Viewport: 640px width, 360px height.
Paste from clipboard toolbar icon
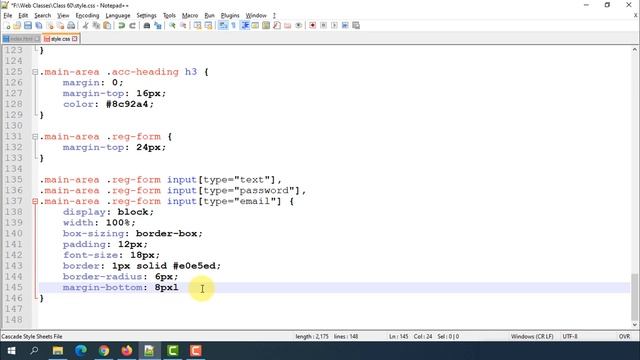(107, 26)
